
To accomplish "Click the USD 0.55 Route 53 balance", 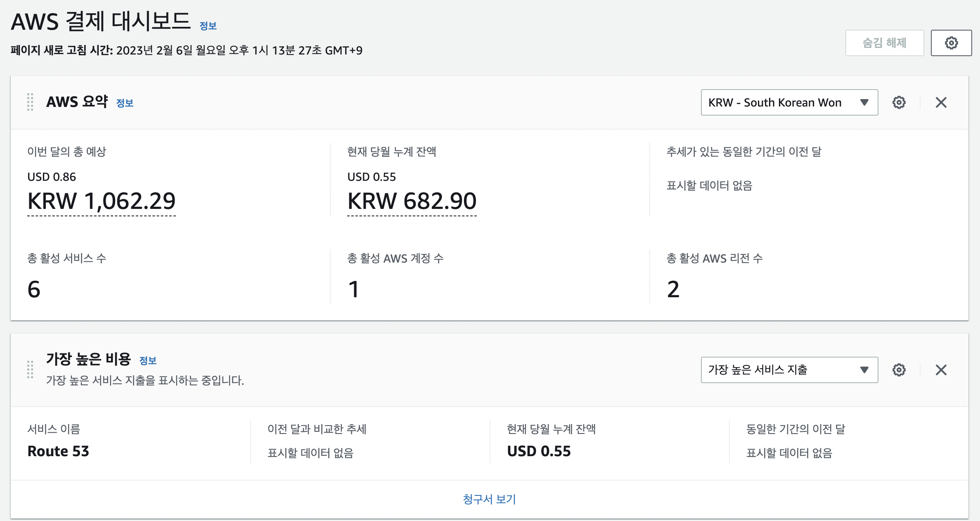I will coord(539,451).
